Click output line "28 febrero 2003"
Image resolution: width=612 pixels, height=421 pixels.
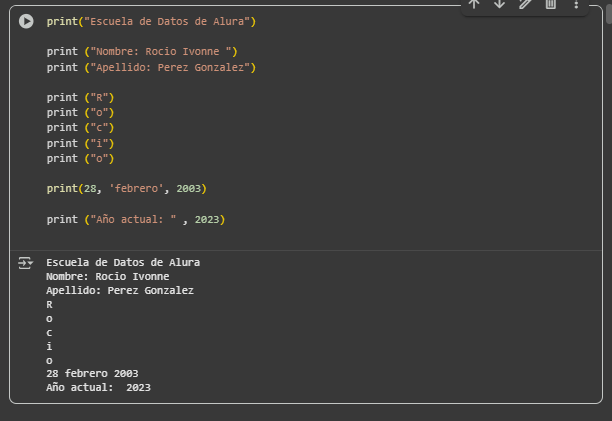(x=92, y=373)
